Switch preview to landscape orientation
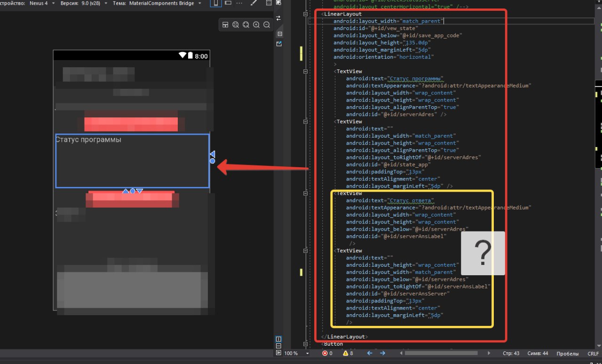Viewport: 602px width, 364px height. pyautogui.click(x=228, y=3)
